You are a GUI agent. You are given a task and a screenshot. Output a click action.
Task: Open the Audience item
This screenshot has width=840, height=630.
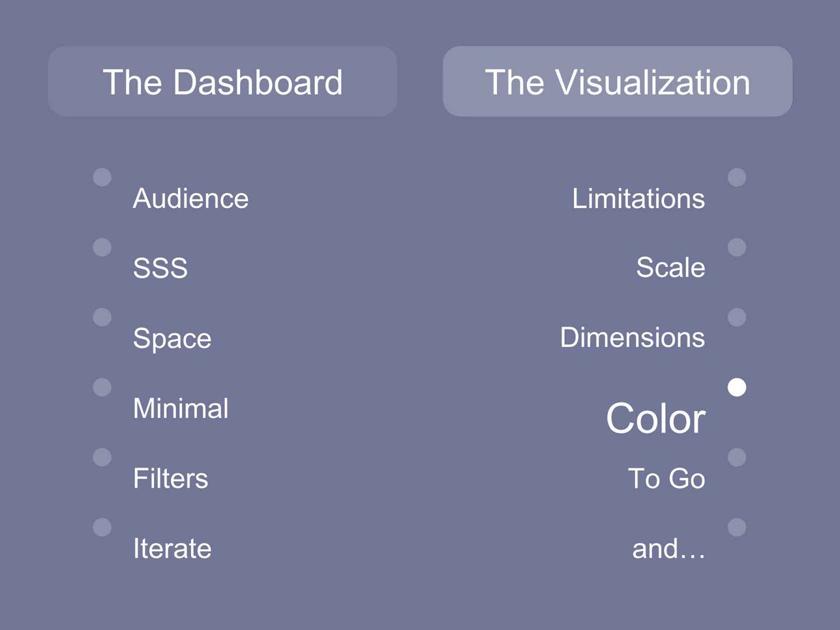coord(190,198)
